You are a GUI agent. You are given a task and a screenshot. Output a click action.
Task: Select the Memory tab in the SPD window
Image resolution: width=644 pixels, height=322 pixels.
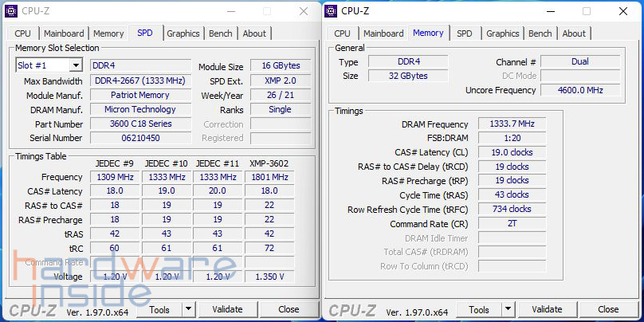click(x=108, y=33)
